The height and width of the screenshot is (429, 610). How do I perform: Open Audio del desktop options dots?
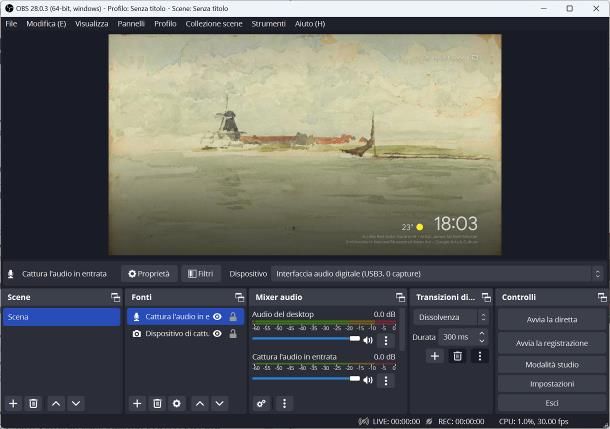tap(386, 341)
